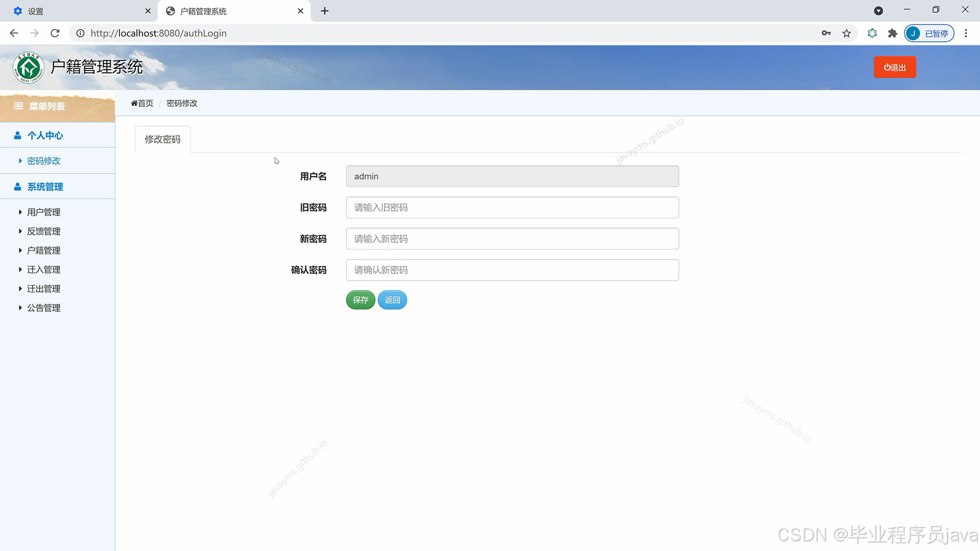
Task: Click the 系统管理 user icon
Action: point(17,187)
